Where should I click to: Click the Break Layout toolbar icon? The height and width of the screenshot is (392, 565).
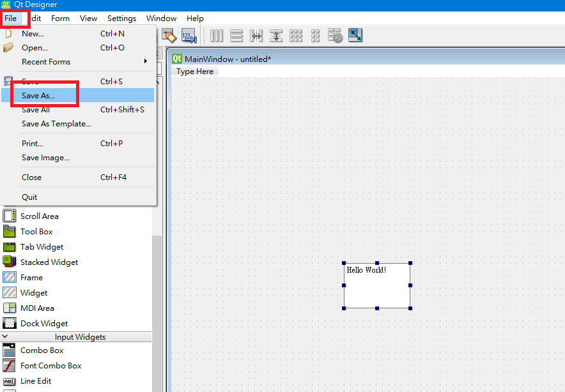pos(336,36)
